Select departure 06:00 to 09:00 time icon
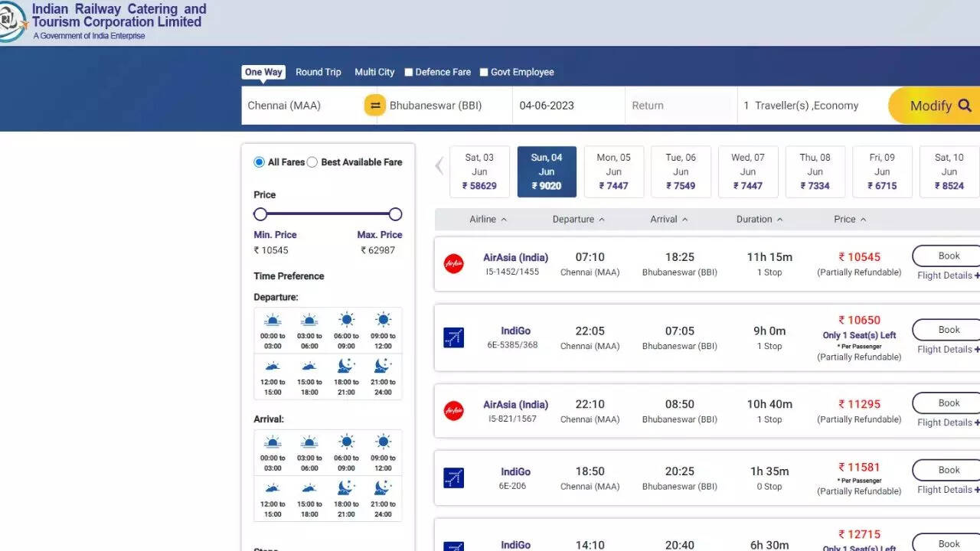Screen dimensions: 980x551 (346, 321)
